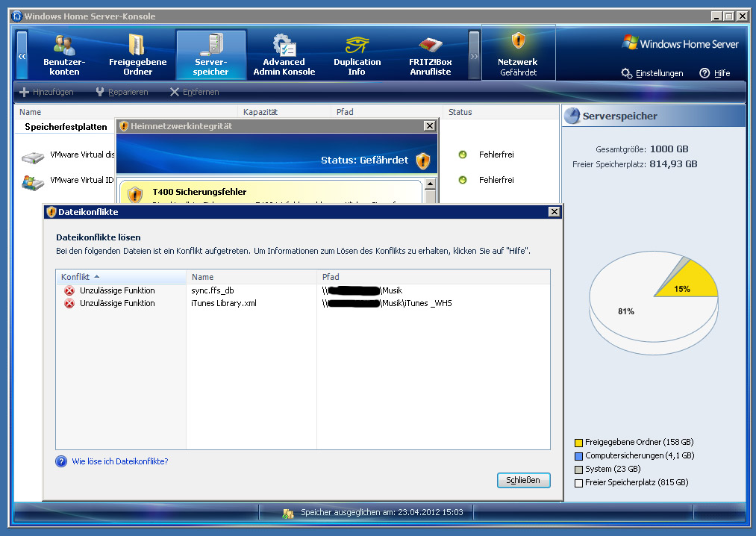Viewport: 756px width, 536px height.
Task: Open the FRITZ!Box Anrufliste tab
Action: pyautogui.click(x=430, y=55)
